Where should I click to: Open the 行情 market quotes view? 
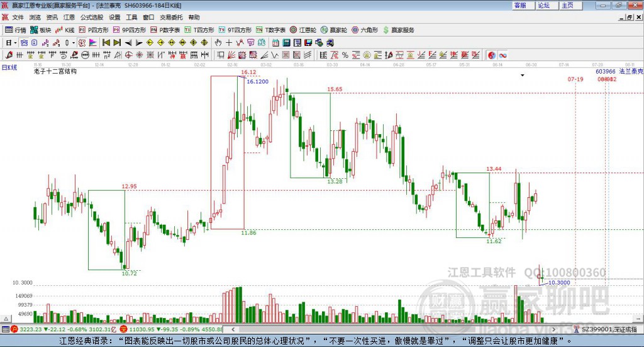tap(16, 30)
